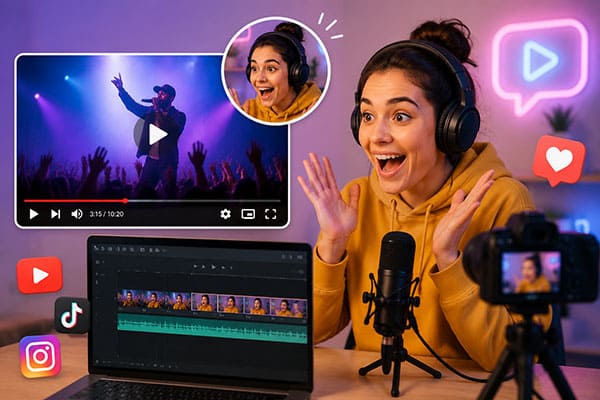Select the green audio waveform track
Image resolution: width=600 pixels, height=400 pixels.
212,328
